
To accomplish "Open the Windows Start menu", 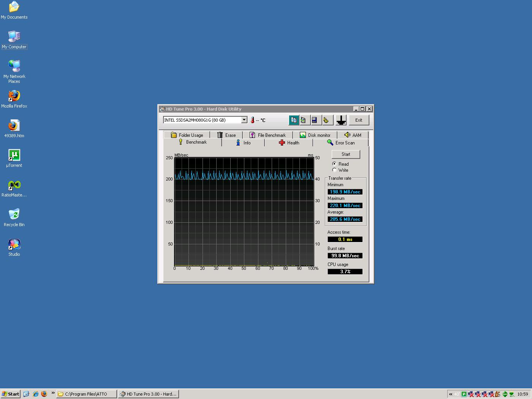I will (x=10, y=394).
